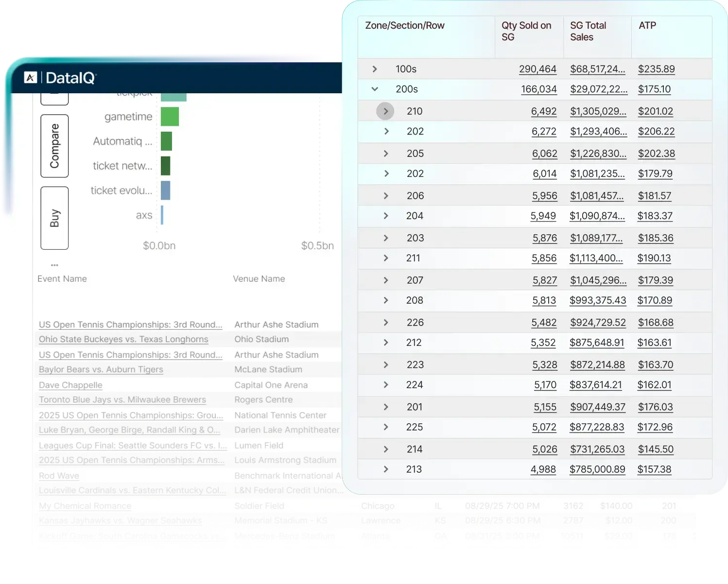This screenshot has height=584, width=728.
Task: Click the gametime green bar
Action: [170, 117]
